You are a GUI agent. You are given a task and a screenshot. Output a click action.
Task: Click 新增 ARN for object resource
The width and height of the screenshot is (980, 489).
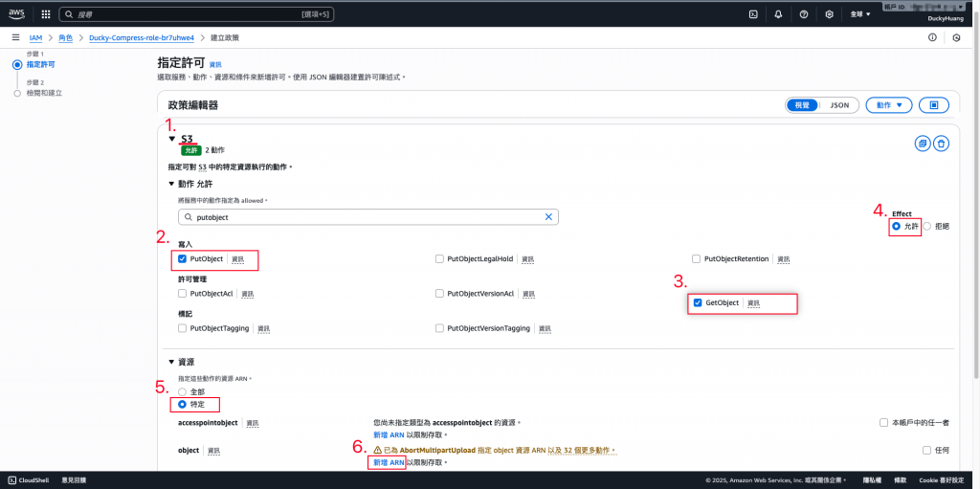[x=389, y=462]
